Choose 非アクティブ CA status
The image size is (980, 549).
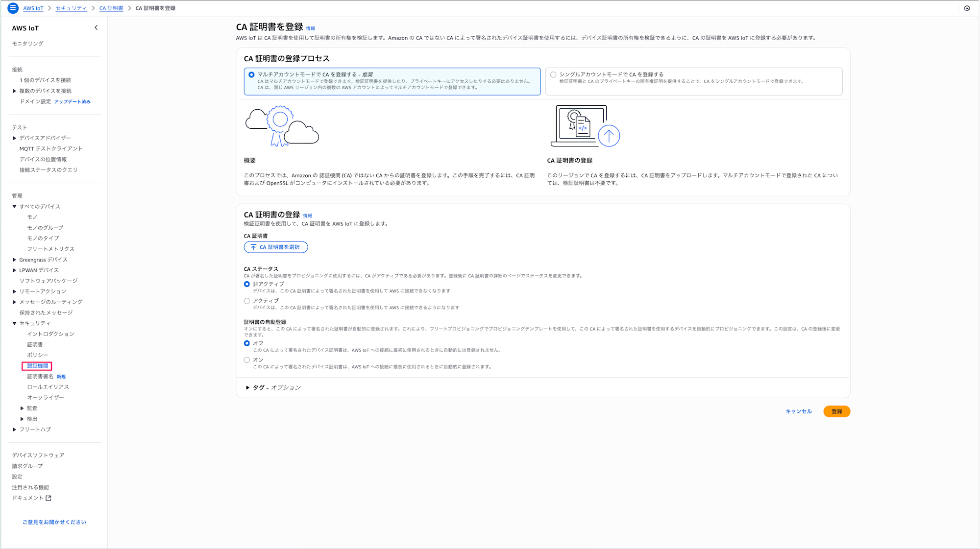[x=247, y=284]
